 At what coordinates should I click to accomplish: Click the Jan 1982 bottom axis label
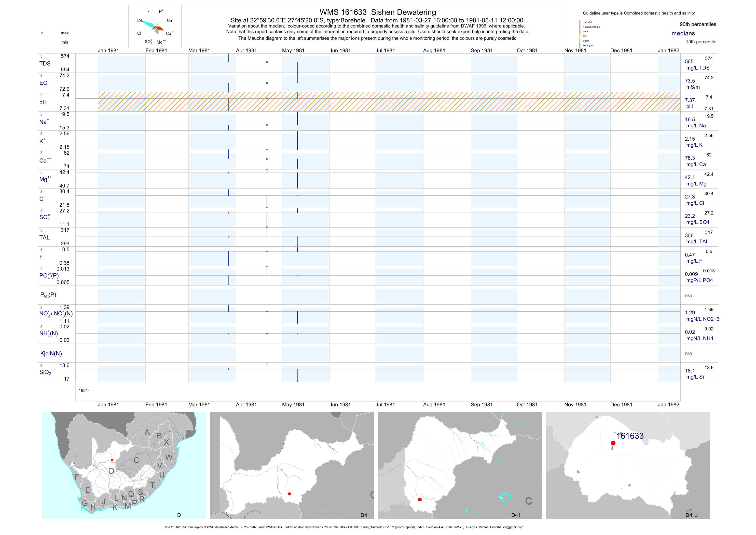click(668, 405)
